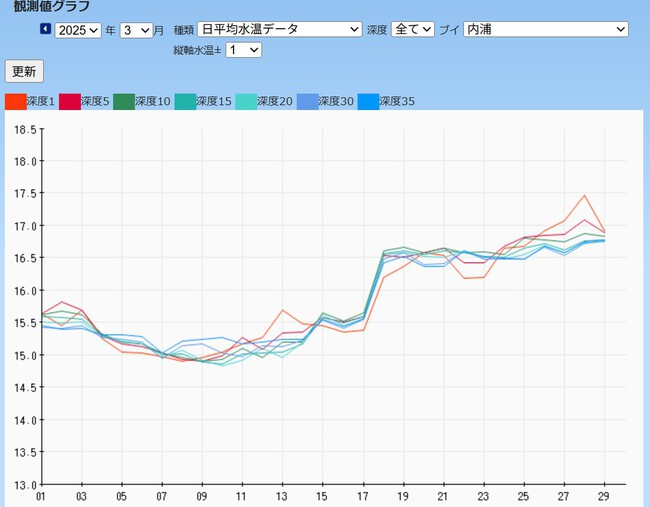Click the 縦軸水温± field label
Image resolution: width=650 pixels, height=507 pixels.
pos(197,51)
